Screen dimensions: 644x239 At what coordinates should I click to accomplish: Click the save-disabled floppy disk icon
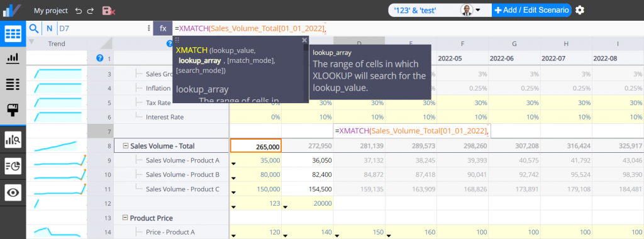(x=108, y=11)
